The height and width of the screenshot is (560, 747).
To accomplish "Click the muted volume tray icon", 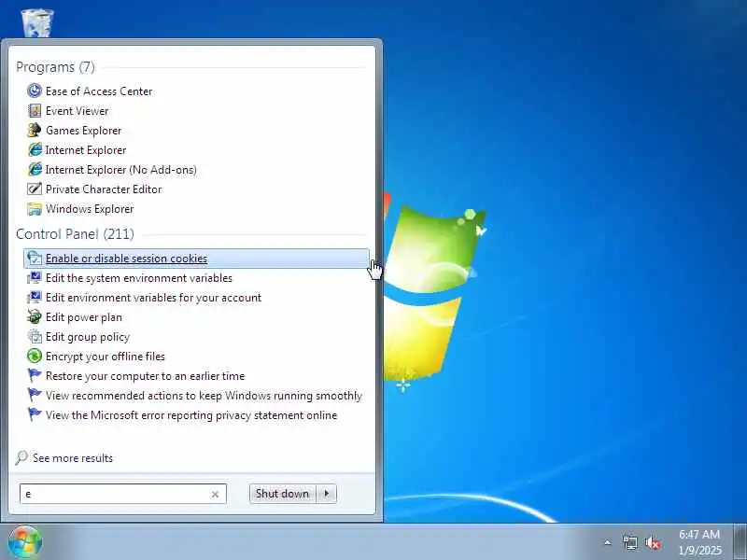I will click(x=653, y=542).
